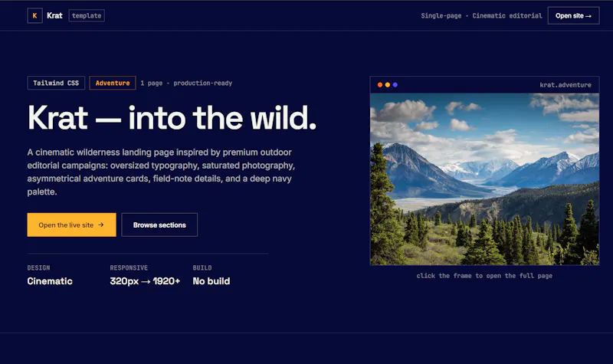The width and height of the screenshot is (613, 364).
Task: Click the Krat brand name
Action: tap(54, 15)
